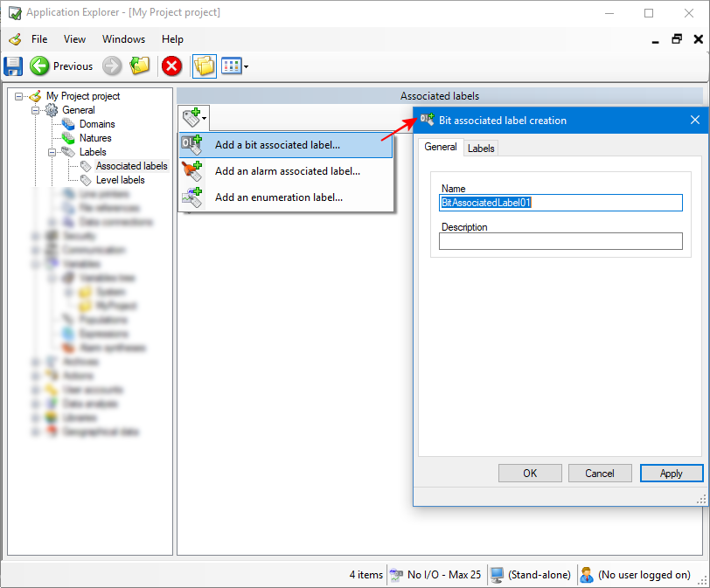Image resolution: width=710 pixels, height=588 pixels.
Task: Select Level labels in the tree
Action: tap(120, 180)
